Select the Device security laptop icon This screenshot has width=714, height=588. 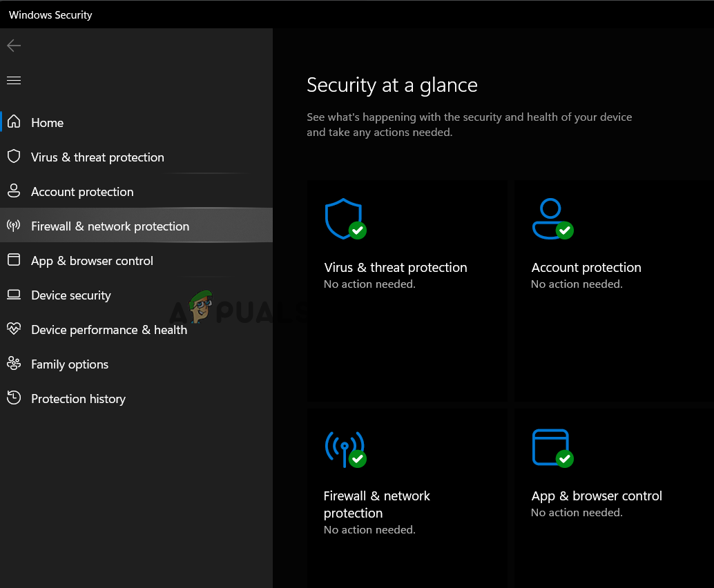14,295
